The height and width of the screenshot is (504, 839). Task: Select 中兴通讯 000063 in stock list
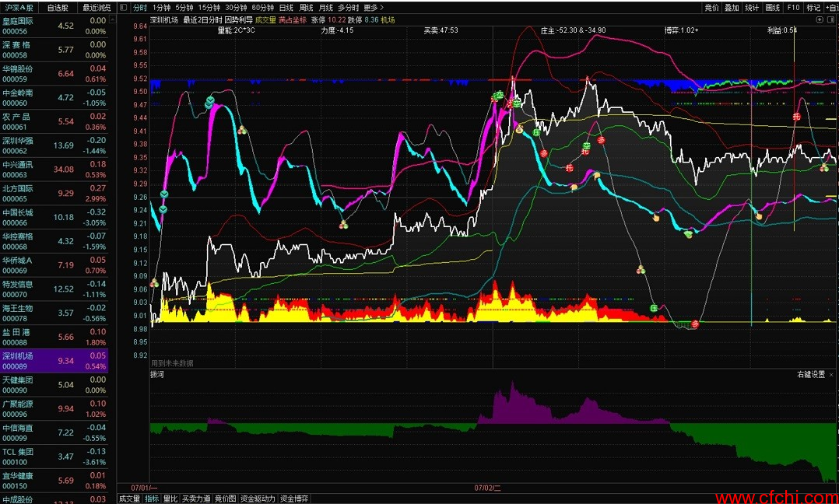point(54,170)
